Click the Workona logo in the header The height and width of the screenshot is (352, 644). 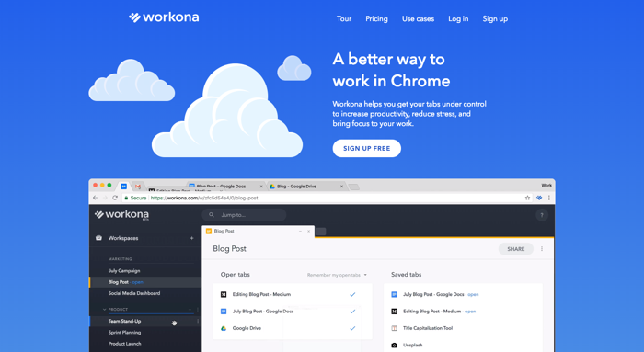pyautogui.click(x=164, y=17)
